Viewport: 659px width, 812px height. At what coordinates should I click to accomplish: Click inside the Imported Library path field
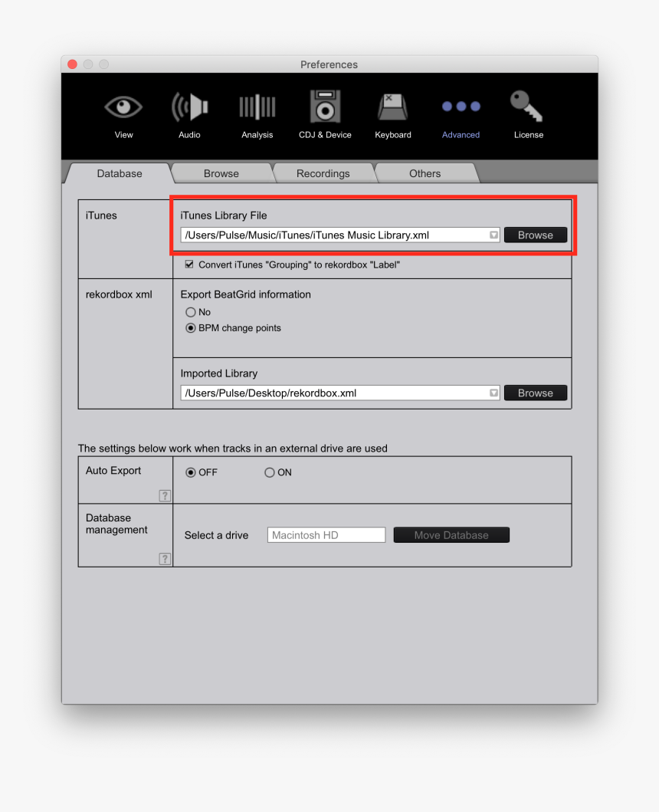[x=329, y=393]
